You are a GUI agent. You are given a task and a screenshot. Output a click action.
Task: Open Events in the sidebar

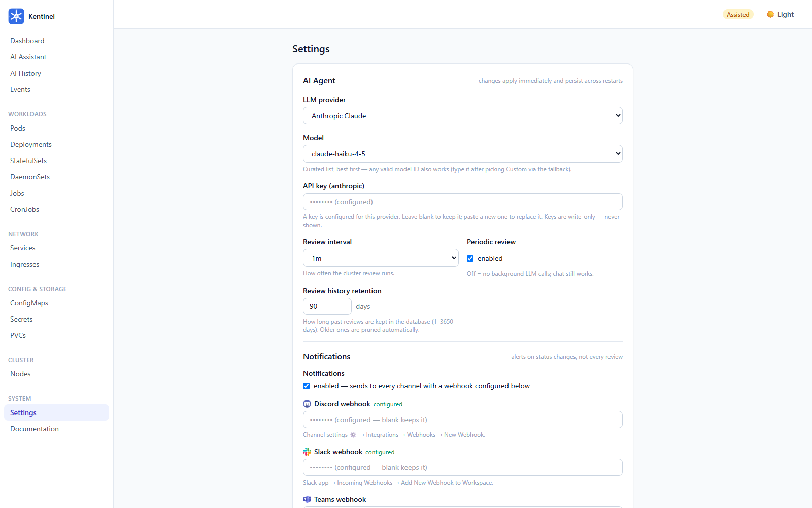[56, 89]
